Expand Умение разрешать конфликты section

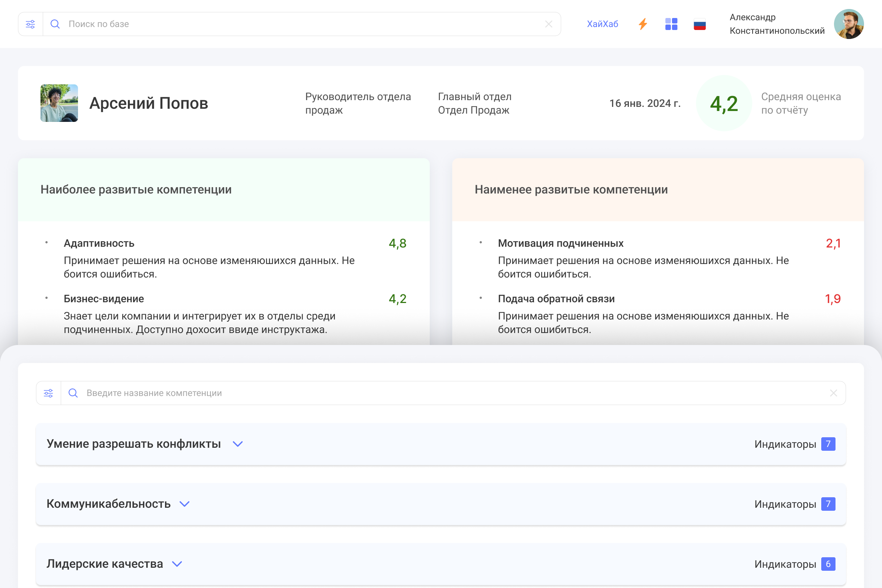(x=238, y=444)
